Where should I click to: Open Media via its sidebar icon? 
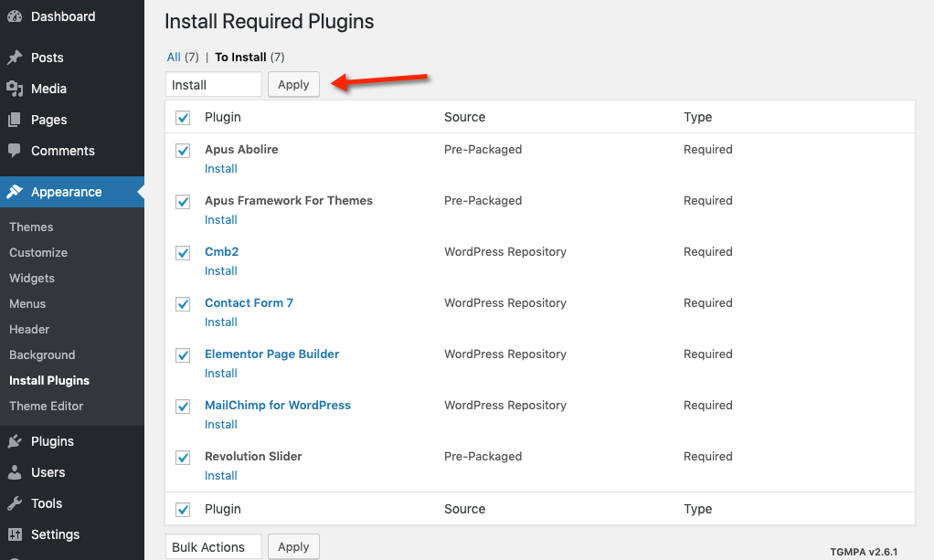pyautogui.click(x=15, y=89)
